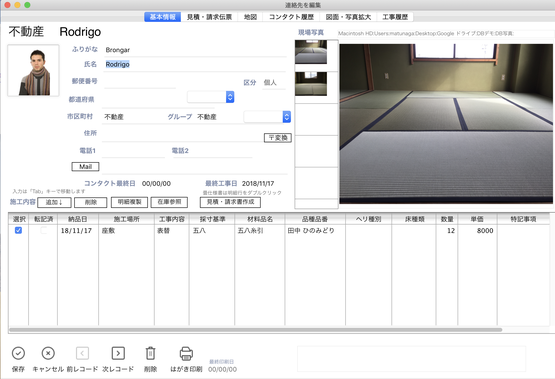555x379 pixels.
Task: Click the 18/11/17 delivery date cell
Action: [x=78, y=231]
